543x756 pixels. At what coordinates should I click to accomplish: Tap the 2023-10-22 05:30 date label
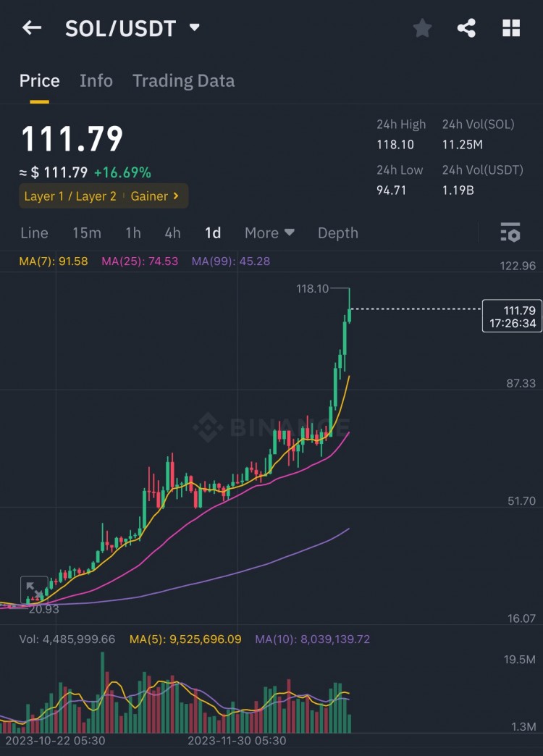pos(55,741)
